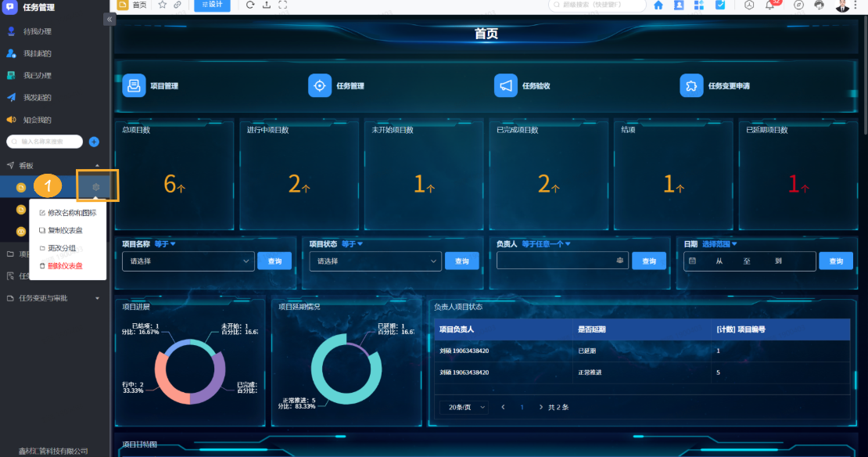The width and height of the screenshot is (868, 457).
Task: Toggle fullscreen mode icon in toolbar
Action: (282, 5)
